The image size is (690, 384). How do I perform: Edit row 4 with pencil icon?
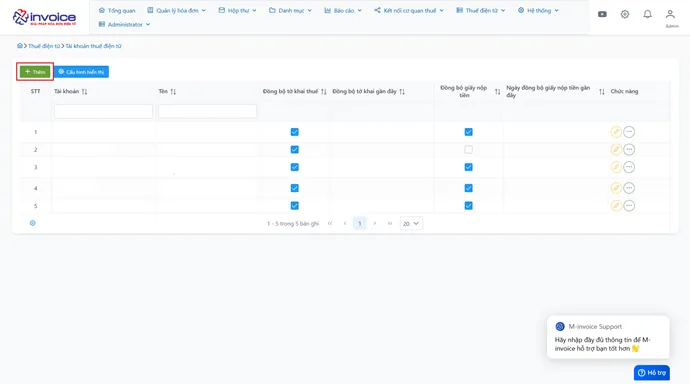616,188
